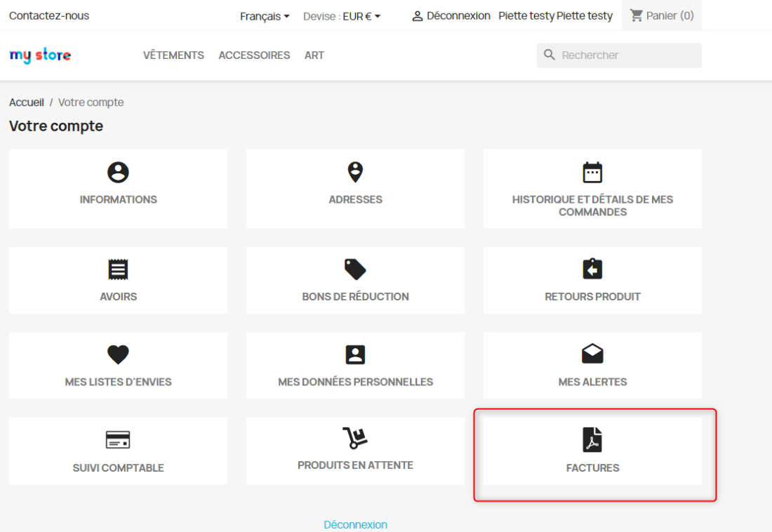Click the search magnifier icon
This screenshot has width=772, height=532.
[x=550, y=55]
